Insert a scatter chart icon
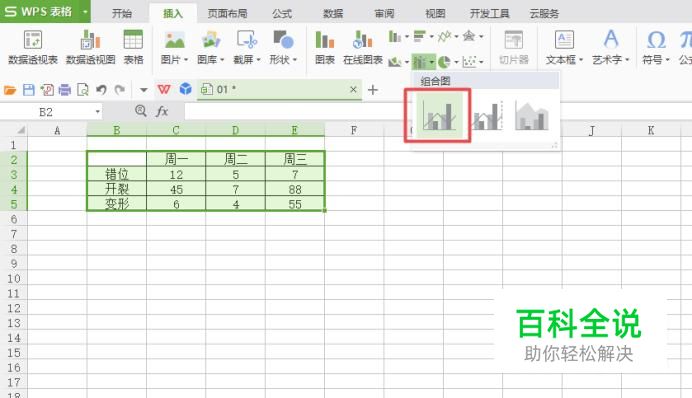Screen dimensions: 692x398 (x=469, y=62)
